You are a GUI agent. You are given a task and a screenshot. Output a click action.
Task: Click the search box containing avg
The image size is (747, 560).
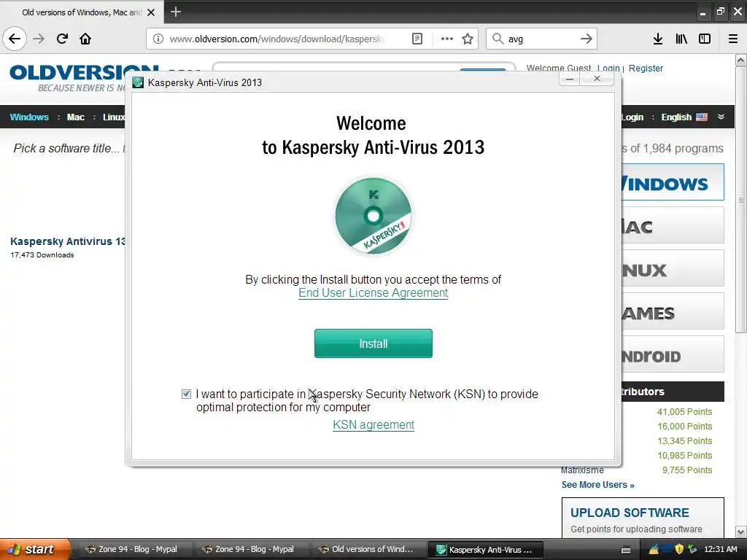point(541,39)
